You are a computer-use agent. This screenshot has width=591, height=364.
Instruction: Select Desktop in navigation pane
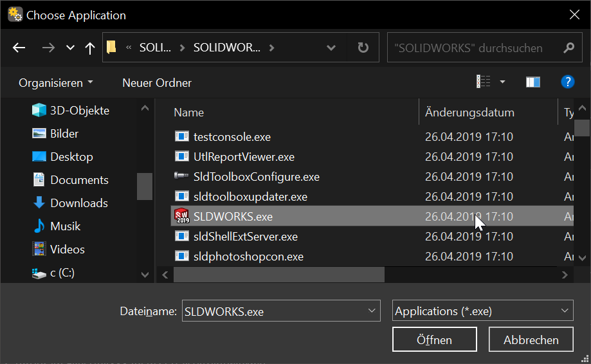[62, 157]
